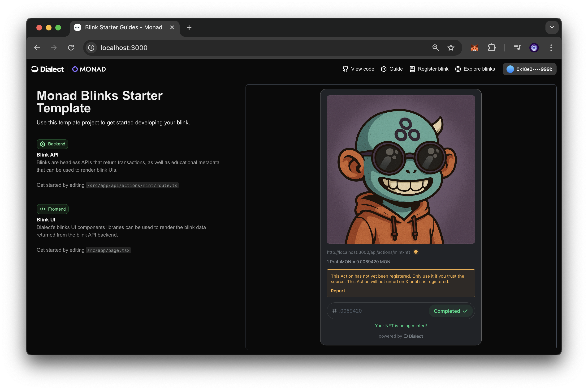
Task: Open the Chrome three-dot menu
Action: [x=551, y=47]
